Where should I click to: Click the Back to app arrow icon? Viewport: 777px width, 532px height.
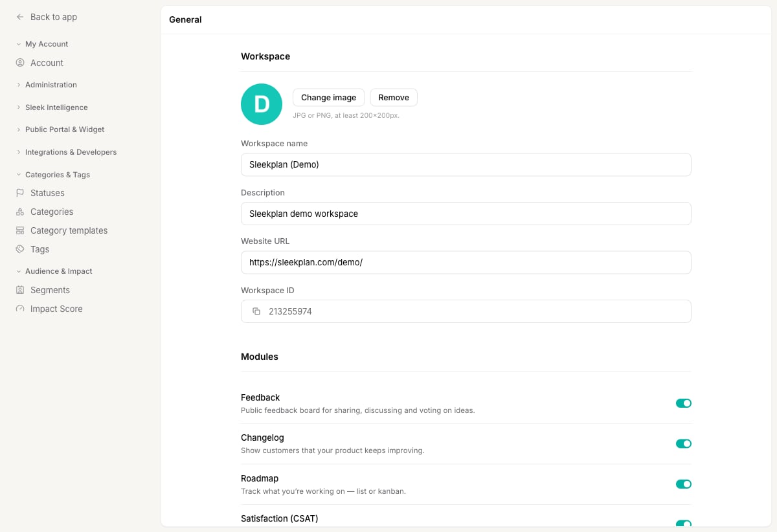[x=20, y=17]
